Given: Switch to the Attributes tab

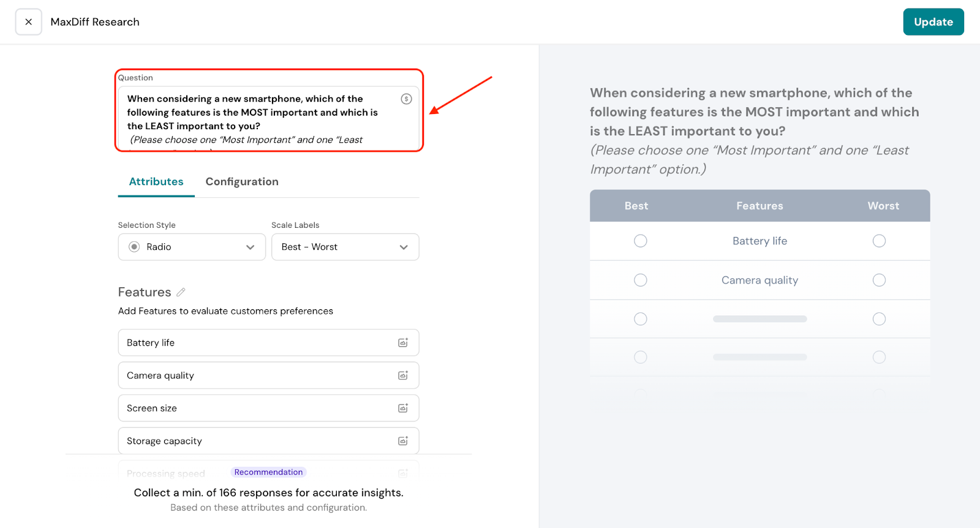Looking at the screenshot, I should tap(156, 182).
